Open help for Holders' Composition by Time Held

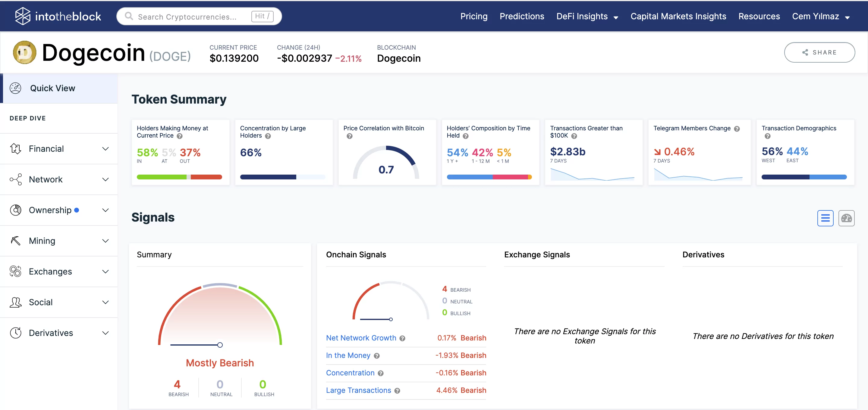pos(466,136)
